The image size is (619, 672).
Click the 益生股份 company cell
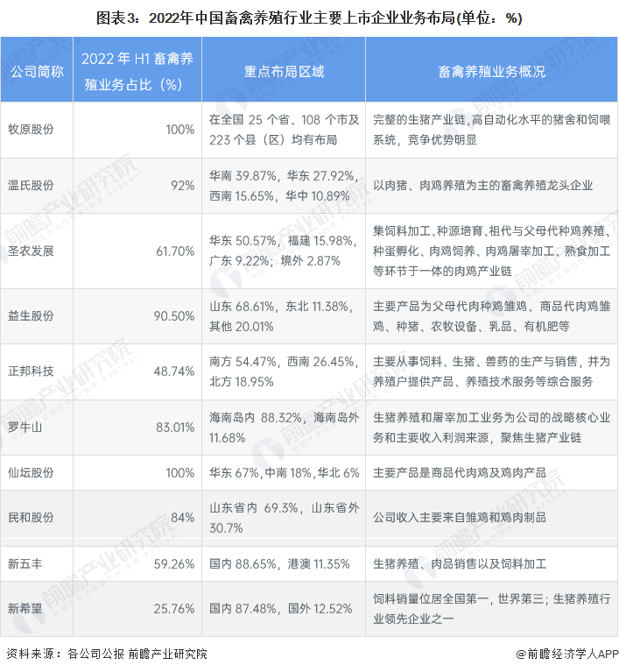pyautogui.click(x=37, y=316)
